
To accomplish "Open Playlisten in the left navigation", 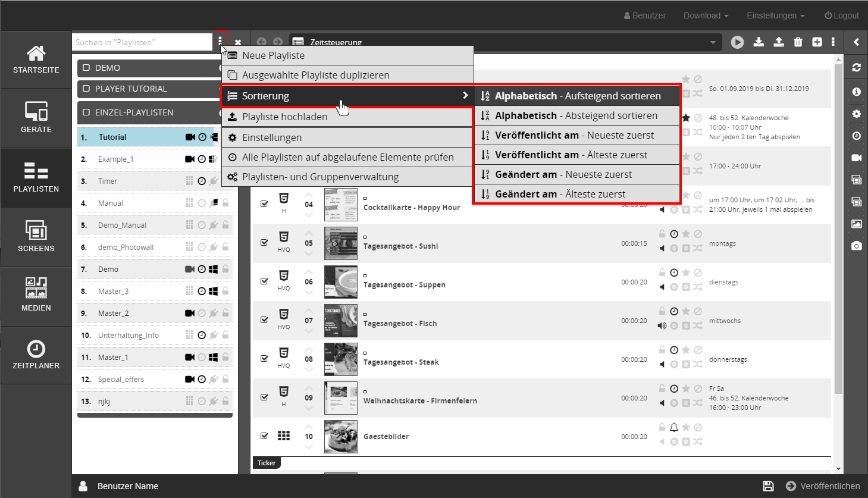I will pos(36,177).
